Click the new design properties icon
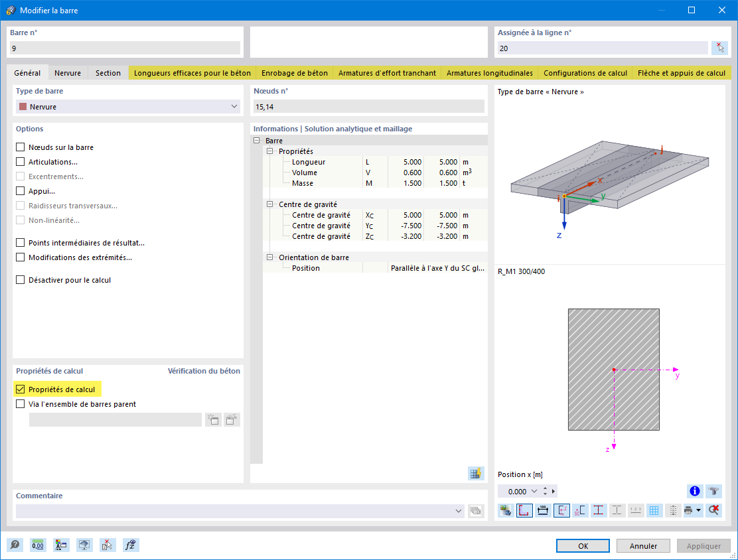The height and width of the screenshot is (560, 738). coord(213,419)
